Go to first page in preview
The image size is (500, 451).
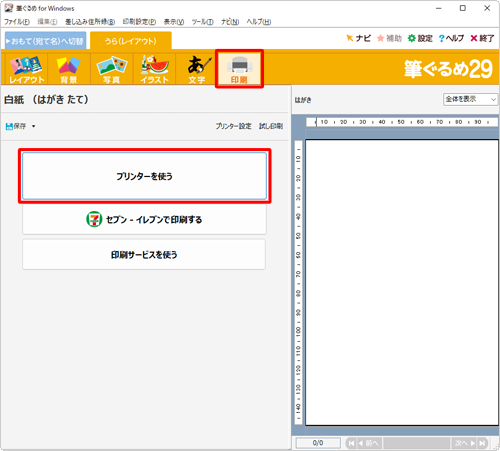click(351, 443)
